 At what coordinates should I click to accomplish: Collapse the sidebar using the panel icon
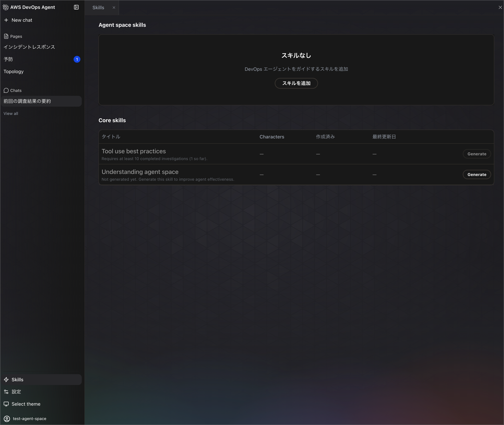[76, 7]
